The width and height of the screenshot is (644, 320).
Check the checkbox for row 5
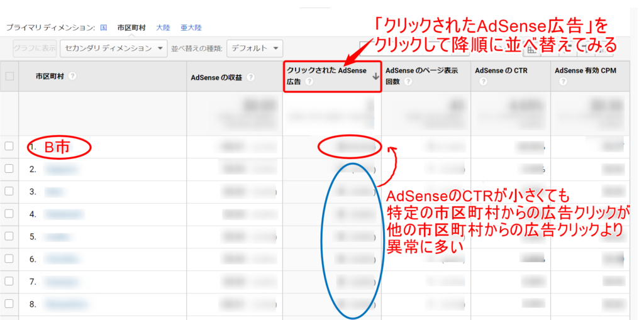click(x=9, y=236)
